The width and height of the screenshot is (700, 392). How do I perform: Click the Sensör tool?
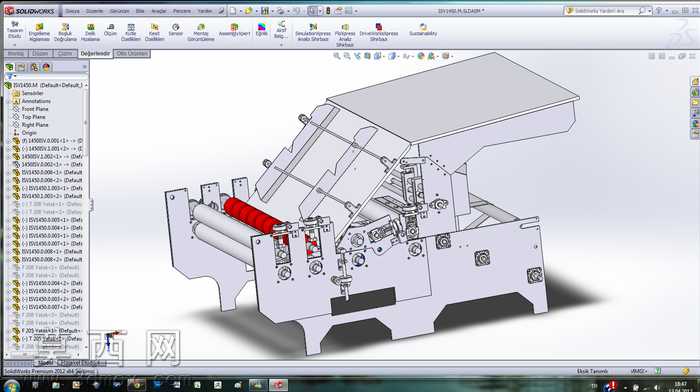coord(175,30)
